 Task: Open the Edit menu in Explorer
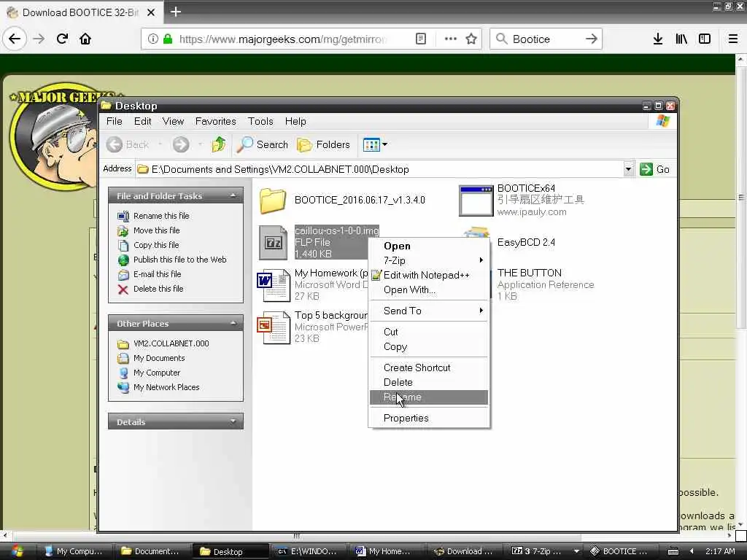142,122
